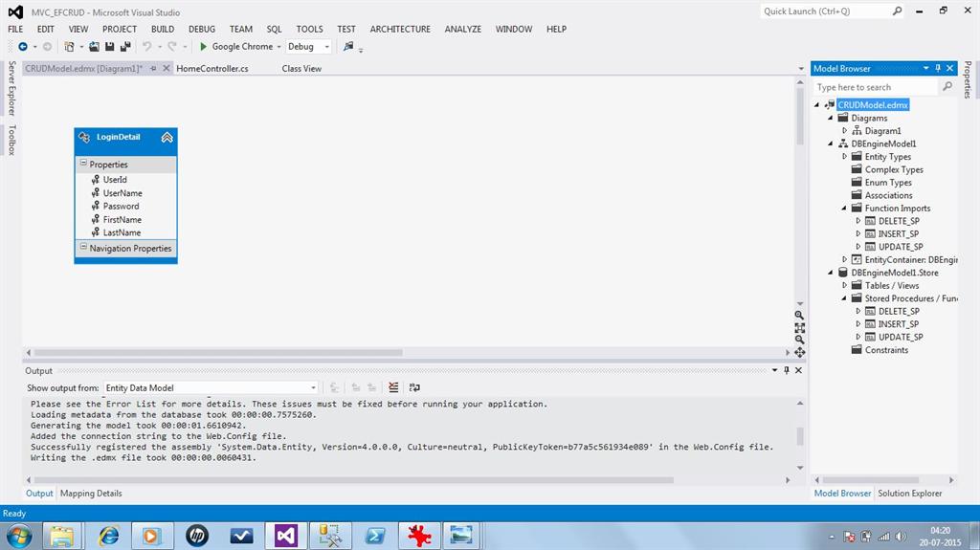Select UPDATE_SP under Stored Procedures
The width and height of the screenshot is (980, 550).
pyautogui.click(x=901, y=337)
